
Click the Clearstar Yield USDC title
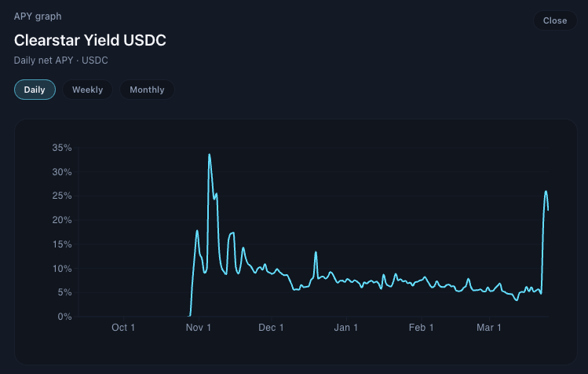(90, 40)
